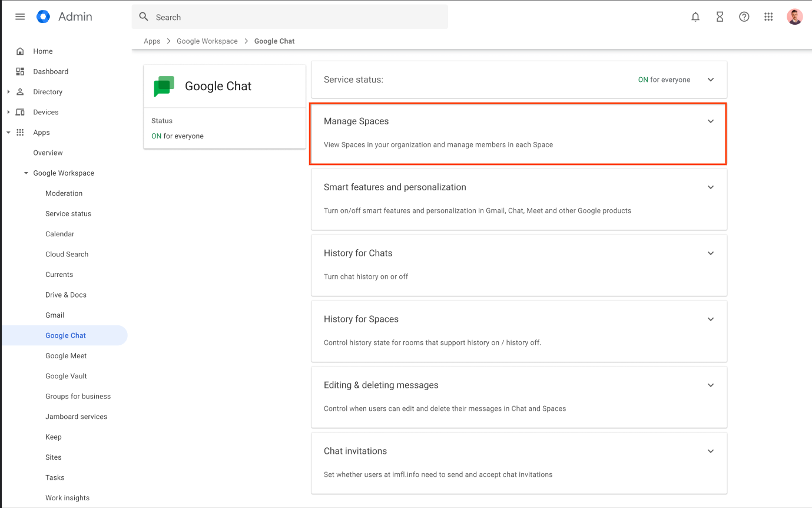Open the hamburger main menu
The height and width of the screenshot is (508, 812).
20,17
